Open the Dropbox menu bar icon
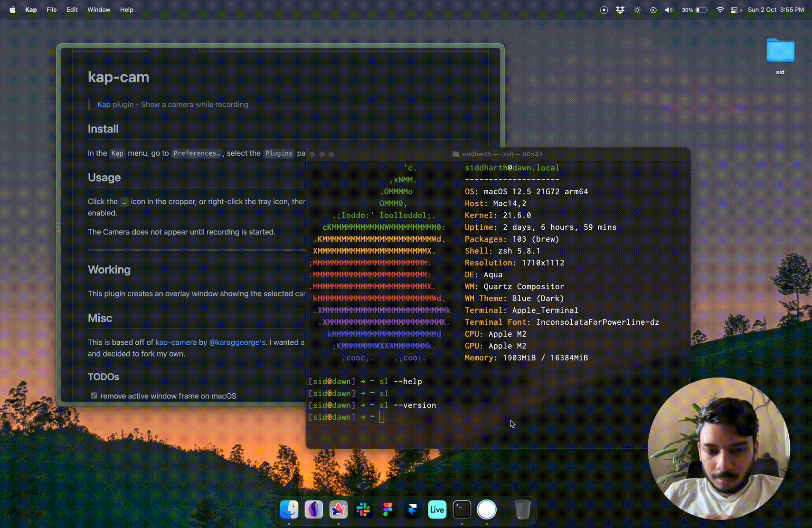The height and width of the screenshot is (528, 812). (x=620, y=9)
